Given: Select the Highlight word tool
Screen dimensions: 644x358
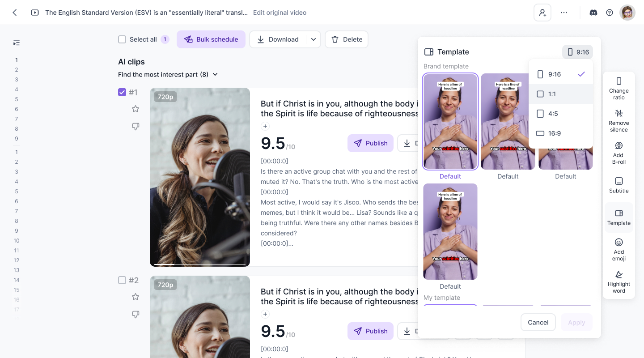Looking at the screenshot, I should click(619, 281).
